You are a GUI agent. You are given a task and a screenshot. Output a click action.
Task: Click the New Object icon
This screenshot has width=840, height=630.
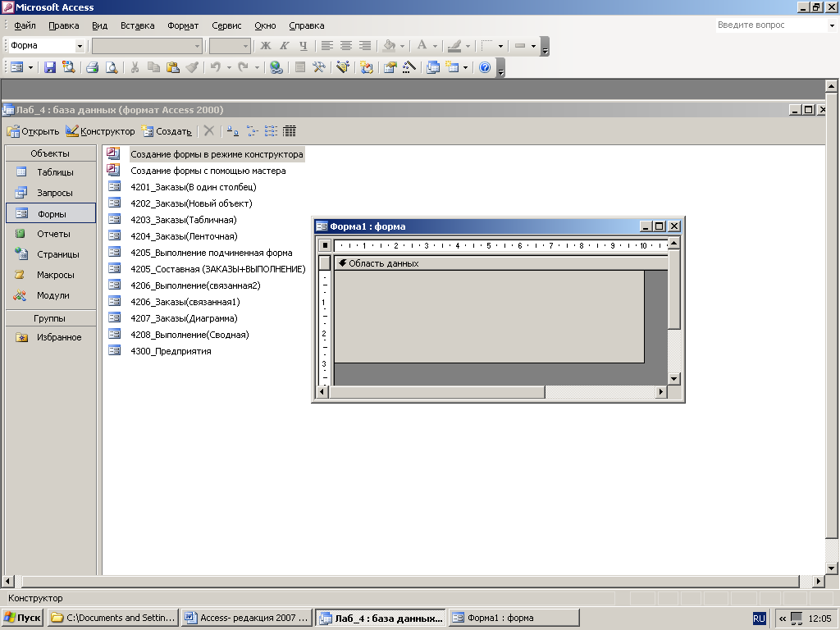pyautogui.click(x=453, y=67)
